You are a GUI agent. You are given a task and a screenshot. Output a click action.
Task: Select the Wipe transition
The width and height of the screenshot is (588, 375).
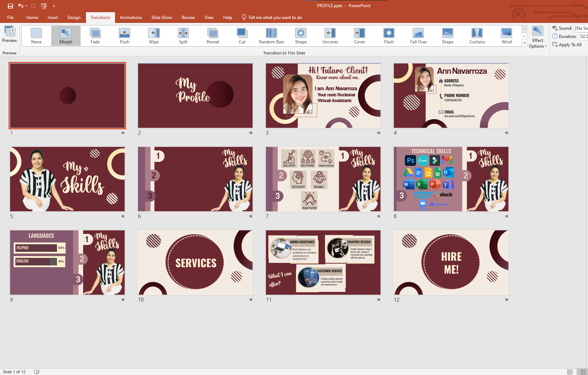tap(154, 36)
